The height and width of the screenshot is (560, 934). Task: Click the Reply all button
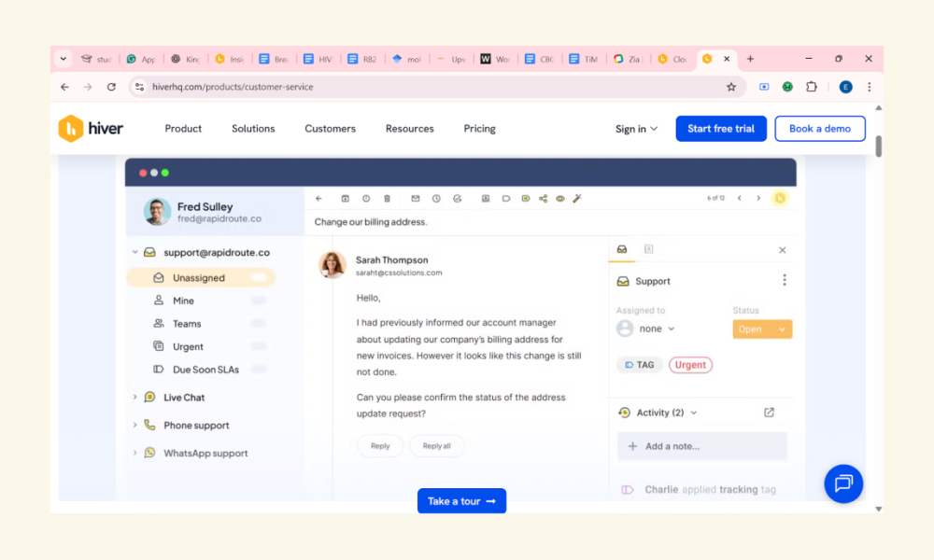coord(436,446)
